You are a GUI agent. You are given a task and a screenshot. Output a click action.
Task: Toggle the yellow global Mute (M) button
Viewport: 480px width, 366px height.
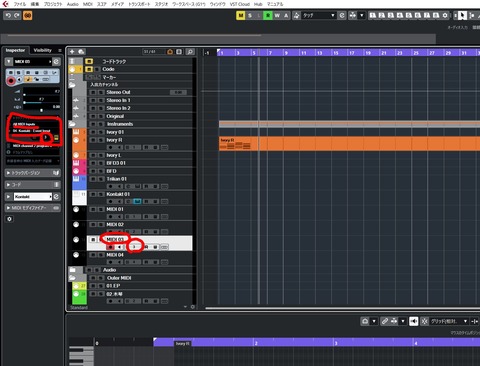click(241, 15)
